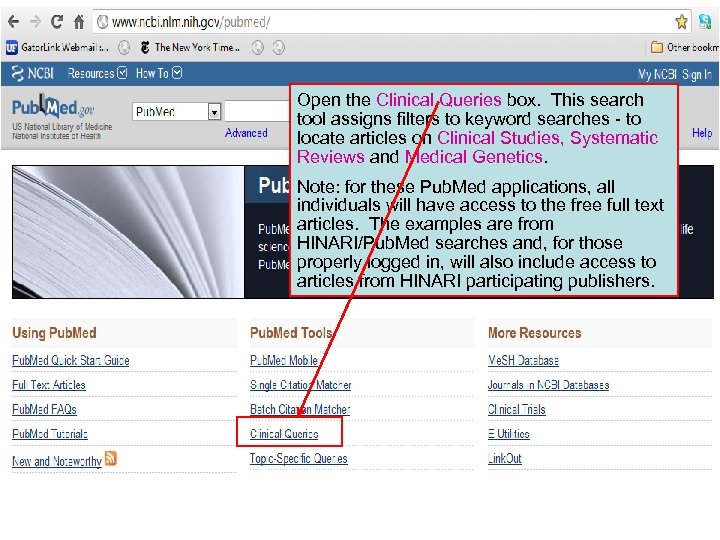Open Clinical Trials link
This screenshot has height=540, width=720.
point(517,409)
